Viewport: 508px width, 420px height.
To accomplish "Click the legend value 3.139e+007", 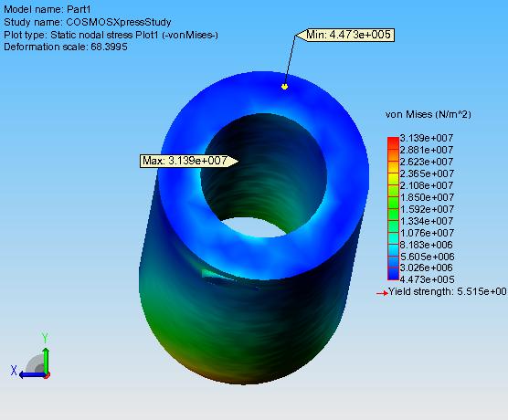I will coord(427,138).
